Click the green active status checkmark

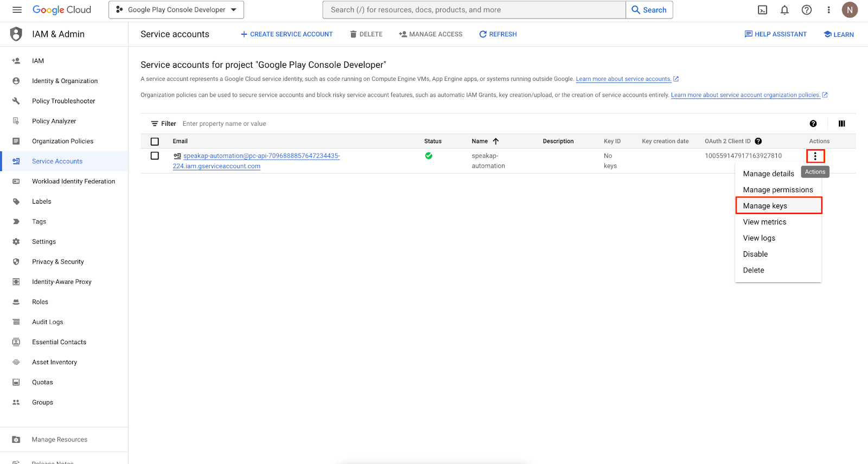[x=429, y=156]
